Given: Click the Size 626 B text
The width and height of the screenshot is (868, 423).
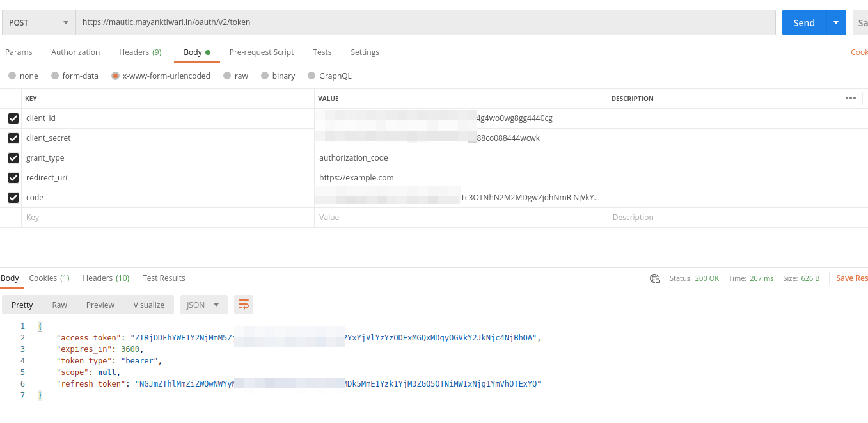Looking at the screenshot, I should pyautogui.click(x=801, y=278).
